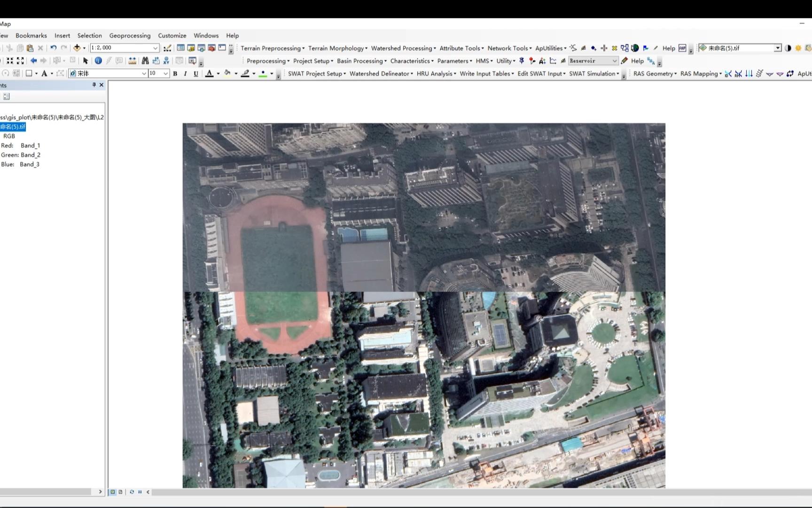Open the Reservoir dropdown list
This screenshot has height=508, width=812.
click(615, 61)
